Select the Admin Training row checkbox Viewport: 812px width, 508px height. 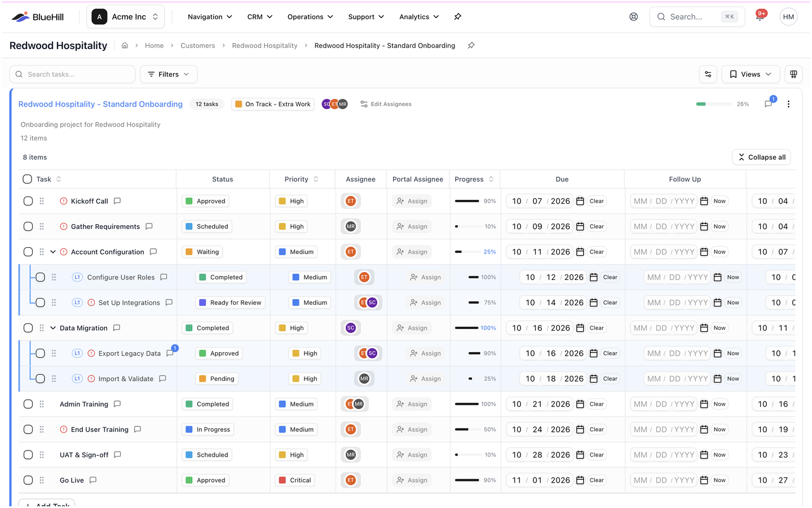pos(28,404)
